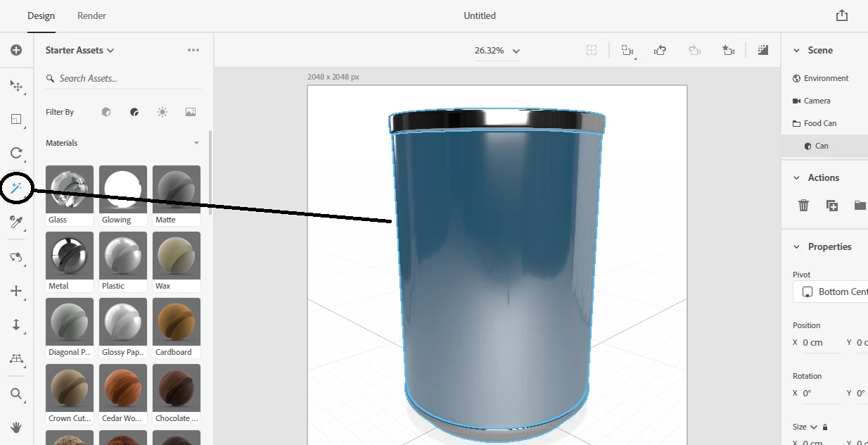Click the assets panel vertical scrollbar
Screen dimensions: 868x445
[210, 173]
